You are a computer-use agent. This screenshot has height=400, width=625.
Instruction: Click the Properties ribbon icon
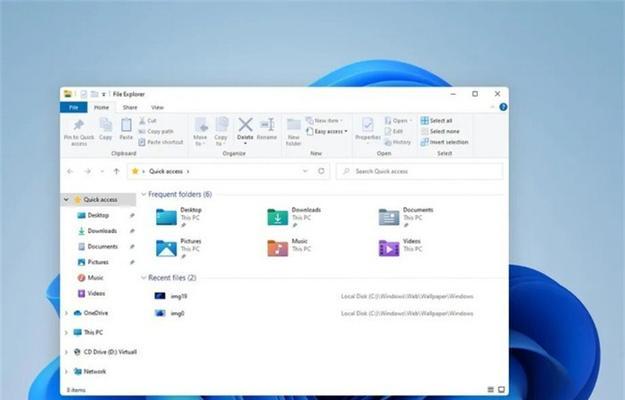[368, 125]
